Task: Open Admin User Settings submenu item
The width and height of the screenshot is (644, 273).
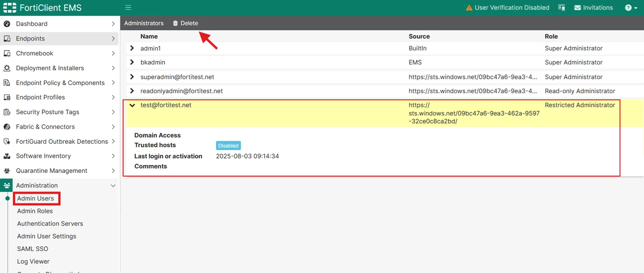Action: pyautogui.click(x=47, y=236)
